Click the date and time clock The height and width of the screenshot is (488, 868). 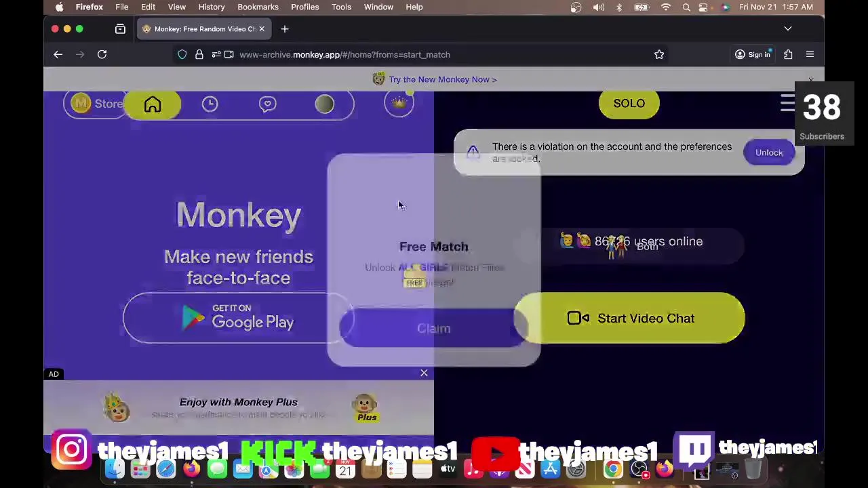(776, 7)
